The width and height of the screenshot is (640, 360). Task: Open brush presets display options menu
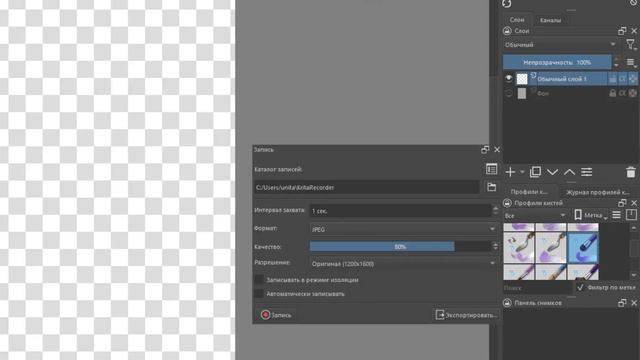coord(616,215)
